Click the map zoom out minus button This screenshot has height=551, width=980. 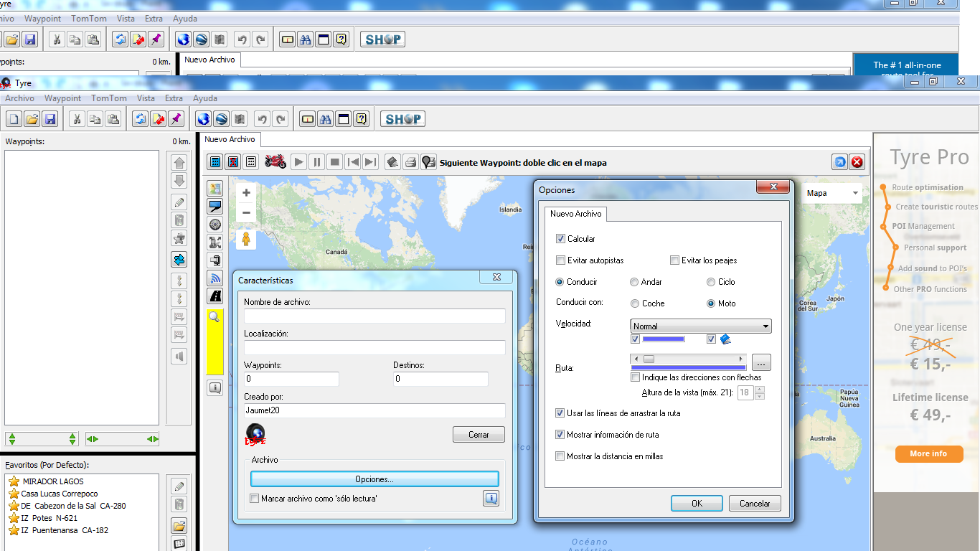click(x=246, y=212)
